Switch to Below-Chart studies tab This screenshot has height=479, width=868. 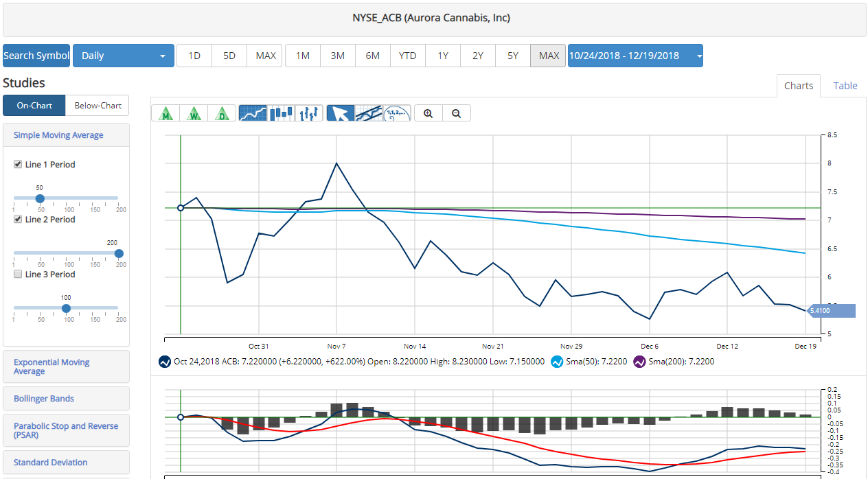pos(98,106)
